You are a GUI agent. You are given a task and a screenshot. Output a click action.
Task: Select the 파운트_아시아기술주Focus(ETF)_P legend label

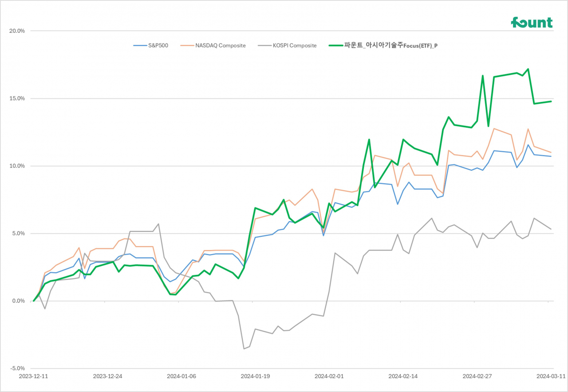click(x=391, y=46)
